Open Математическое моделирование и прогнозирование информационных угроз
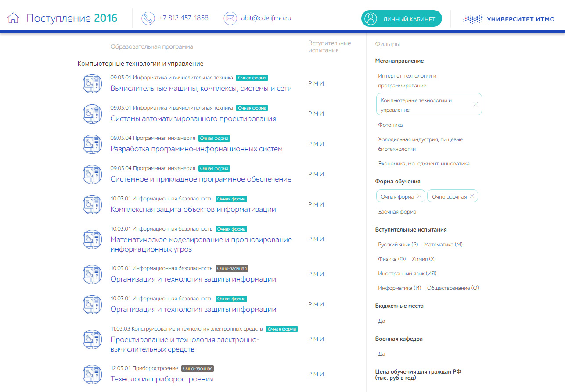This screenshot has width=565, height=392. (201, 245)
